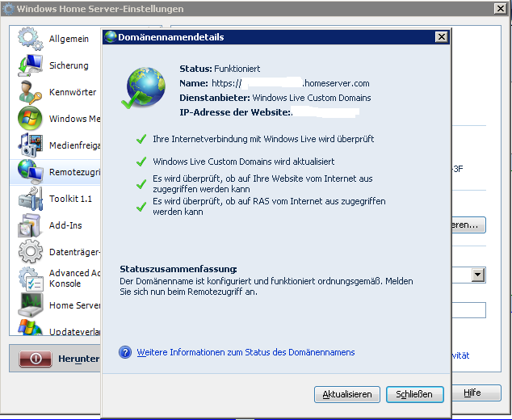Close the Domänennamendetails dialog with X

(442, 37)
